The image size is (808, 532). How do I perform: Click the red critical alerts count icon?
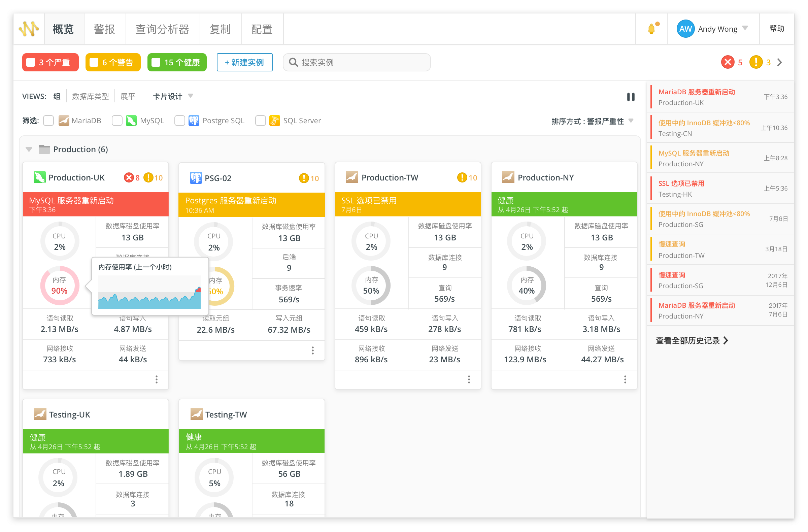tap(728, 63)
